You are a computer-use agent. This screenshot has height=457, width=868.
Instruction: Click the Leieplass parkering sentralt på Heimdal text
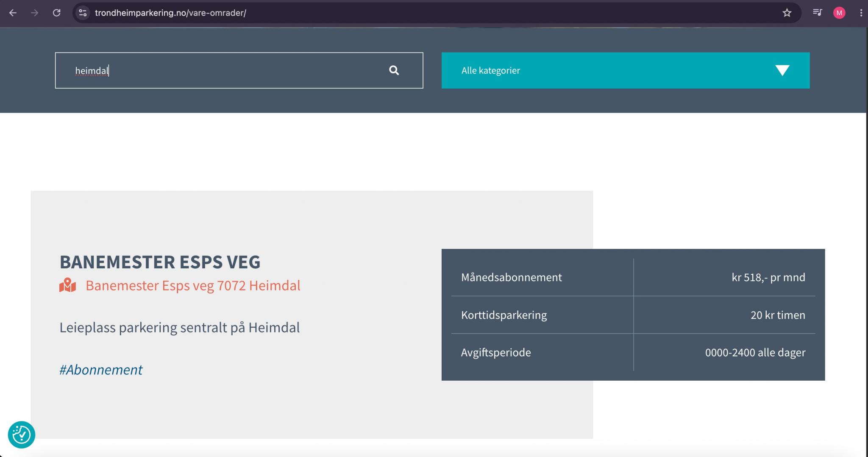(180, 328)
